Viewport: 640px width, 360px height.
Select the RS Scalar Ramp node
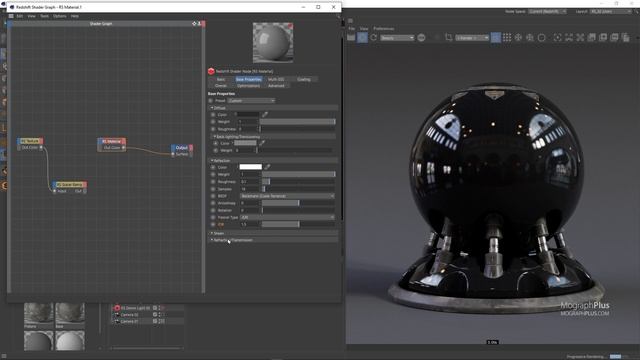pyautogui.click(x=69, y=184)
